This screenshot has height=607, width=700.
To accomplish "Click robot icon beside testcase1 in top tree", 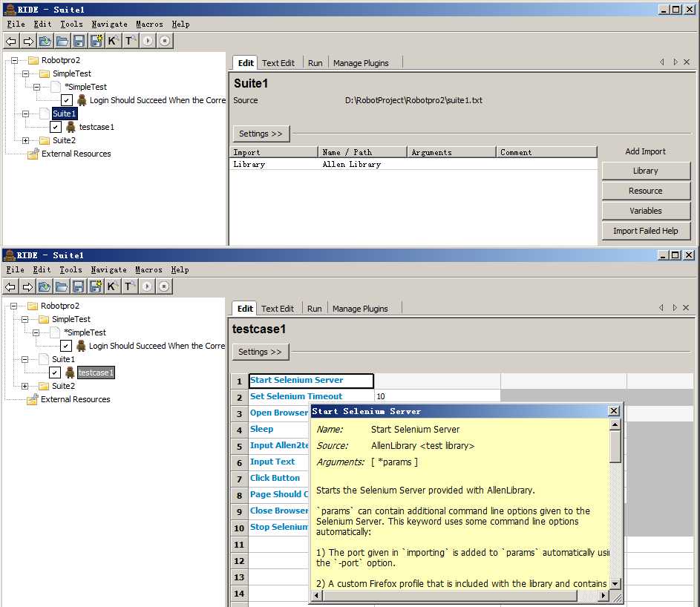I will pyautogui.click(x=71, y=127).
